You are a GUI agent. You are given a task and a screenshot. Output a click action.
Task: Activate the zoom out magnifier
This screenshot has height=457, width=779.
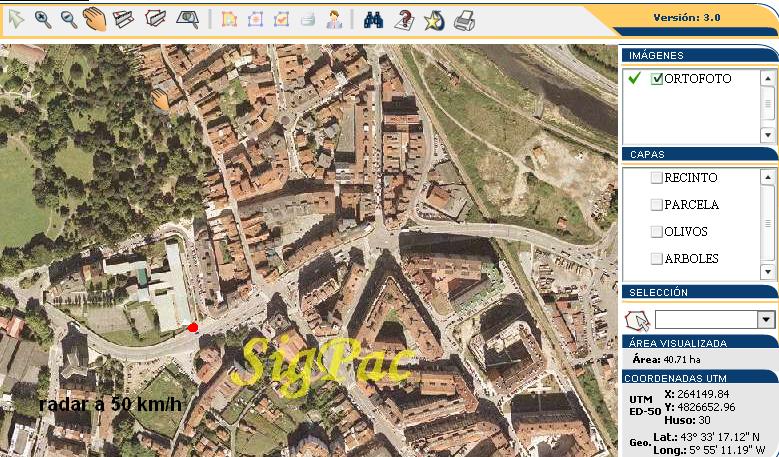pyautogui.click(x=69, y=19)
